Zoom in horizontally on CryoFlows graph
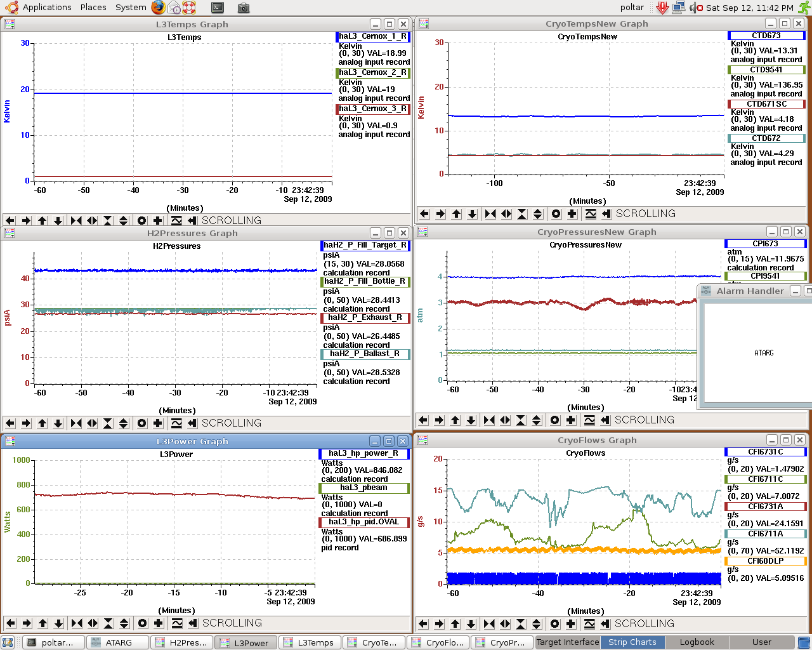The height and width of the screenshot is (650, 812). 489,624
